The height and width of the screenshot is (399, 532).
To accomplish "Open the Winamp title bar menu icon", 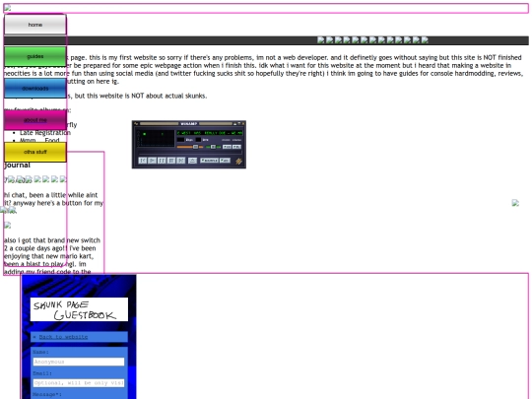I will (136, 123).
